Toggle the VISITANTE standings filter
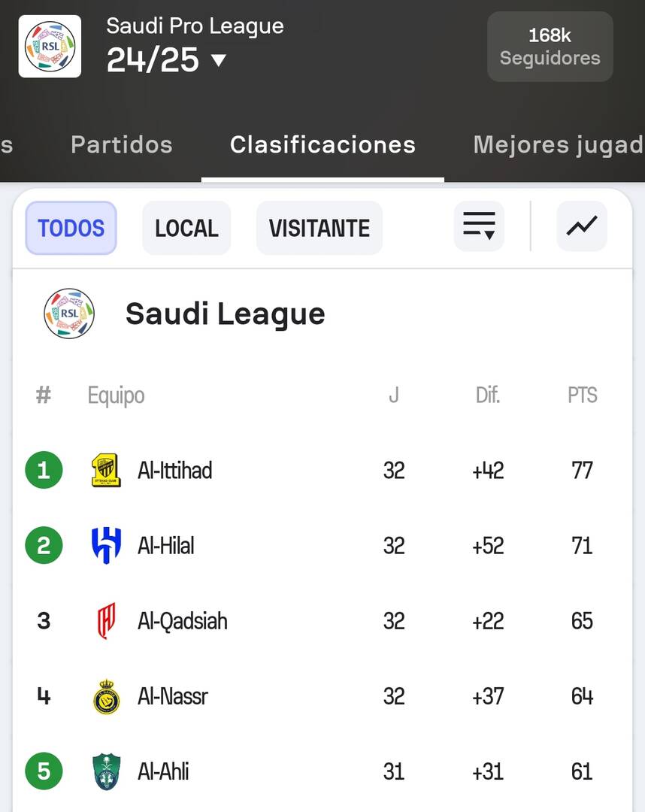The height and width of the screenshot is (812, 645). [319, 228]
